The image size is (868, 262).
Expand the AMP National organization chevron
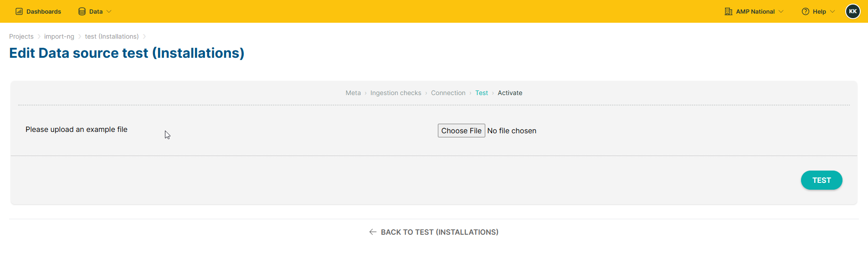781,11
